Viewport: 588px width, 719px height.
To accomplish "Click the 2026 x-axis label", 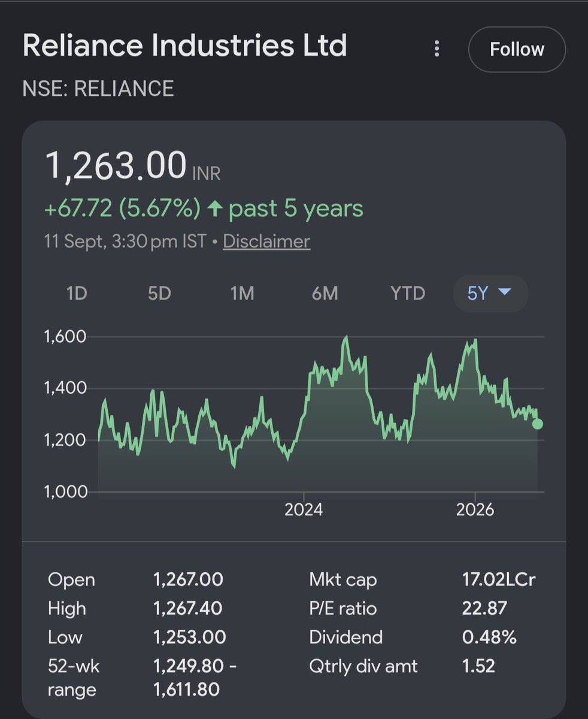I will [x=475, y=510].
